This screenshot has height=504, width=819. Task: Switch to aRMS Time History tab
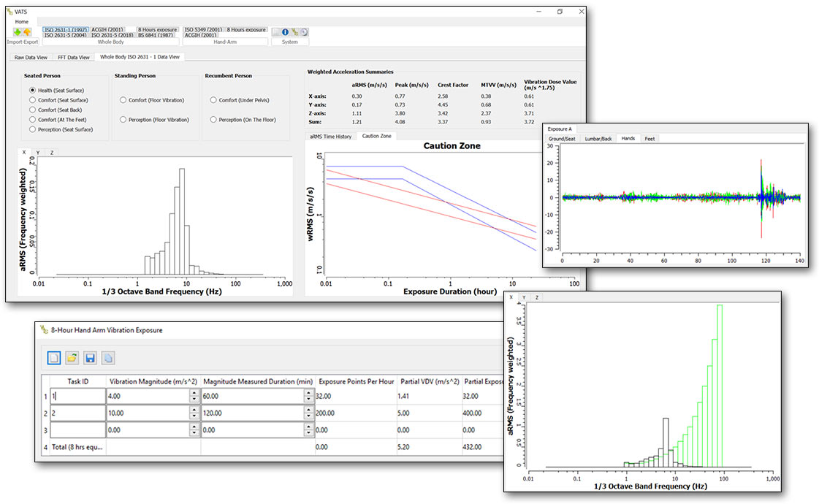tap(331, 137)
